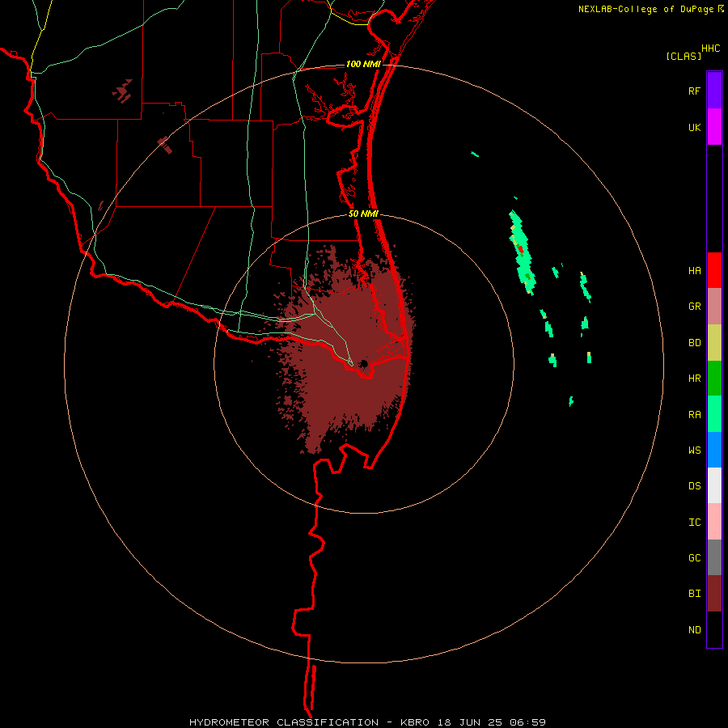Select the WS blue legend swatch
This screenshot has width=728, height=728.
[714, 450]
